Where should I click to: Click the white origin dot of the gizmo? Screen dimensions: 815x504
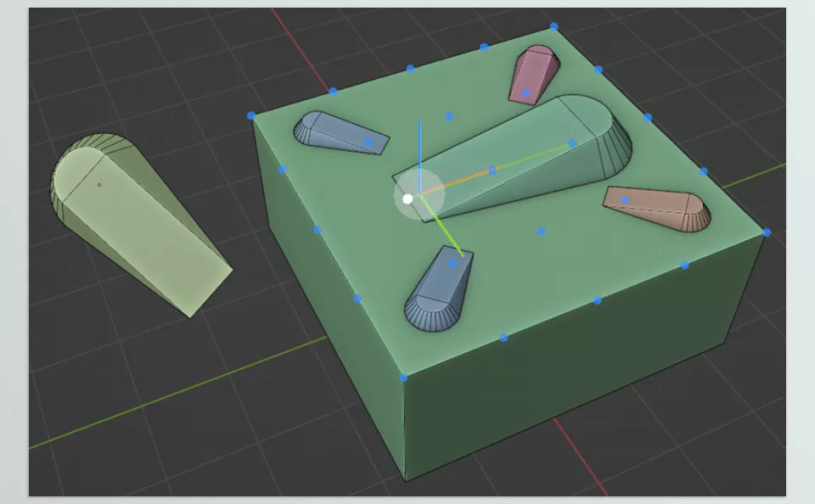(407, 199)
